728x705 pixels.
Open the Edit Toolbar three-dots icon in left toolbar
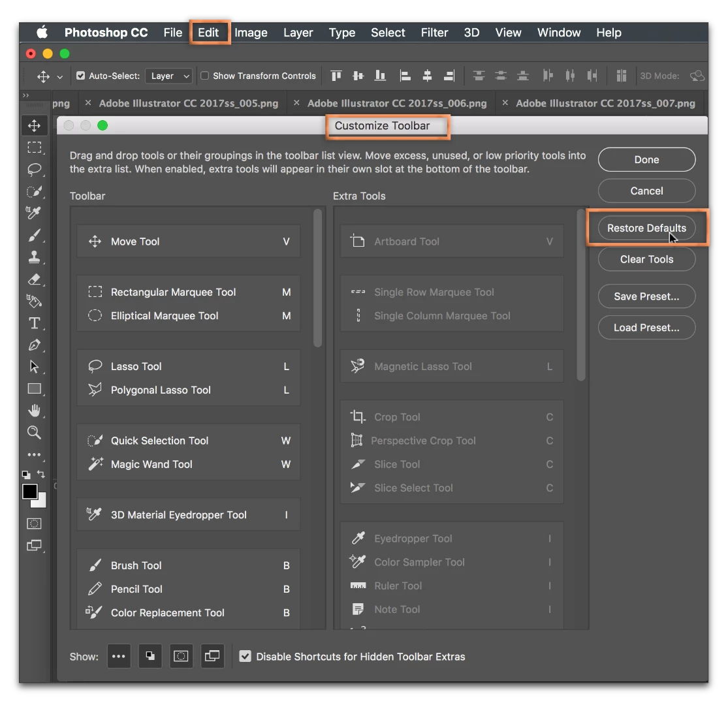[34, 455]
